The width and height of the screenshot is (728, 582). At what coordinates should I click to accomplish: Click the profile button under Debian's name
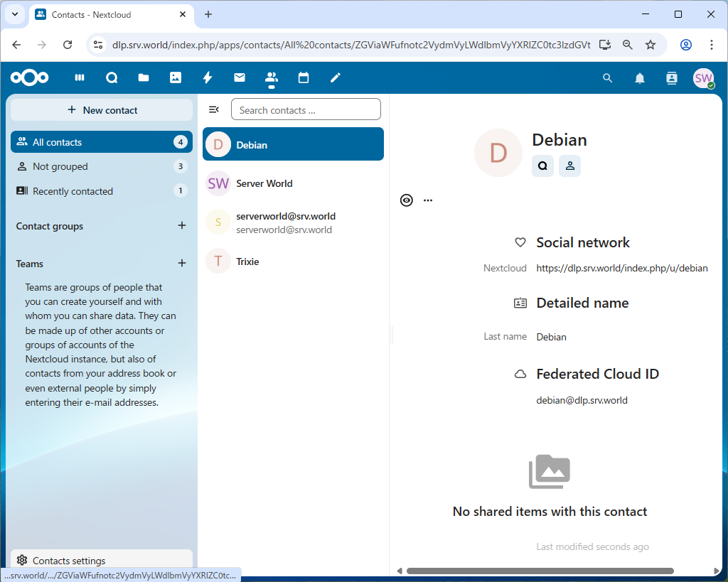pyautogui.click(x=569, y=166)
